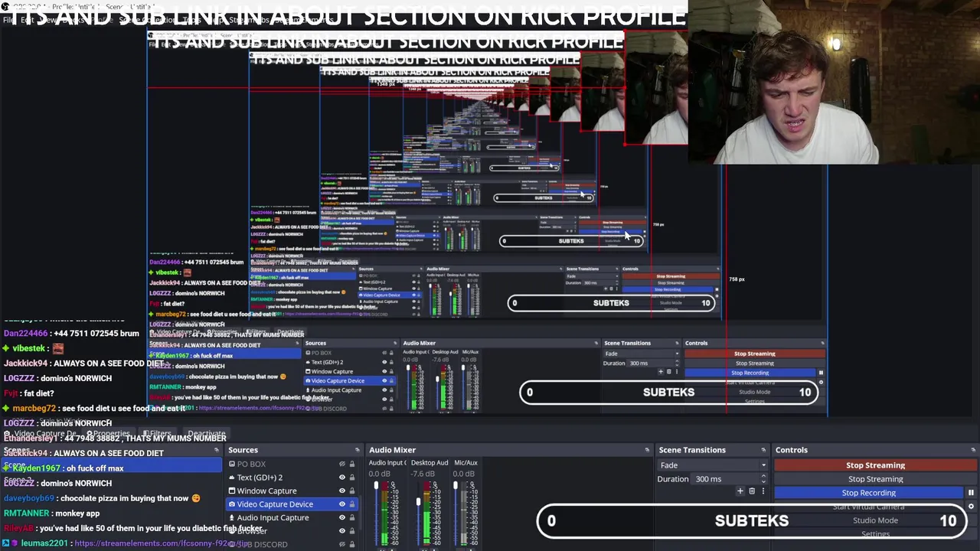This screenshot has height=551, width=980.
Task: Click the PO BOX image source icon
Action: pos(231,464)
